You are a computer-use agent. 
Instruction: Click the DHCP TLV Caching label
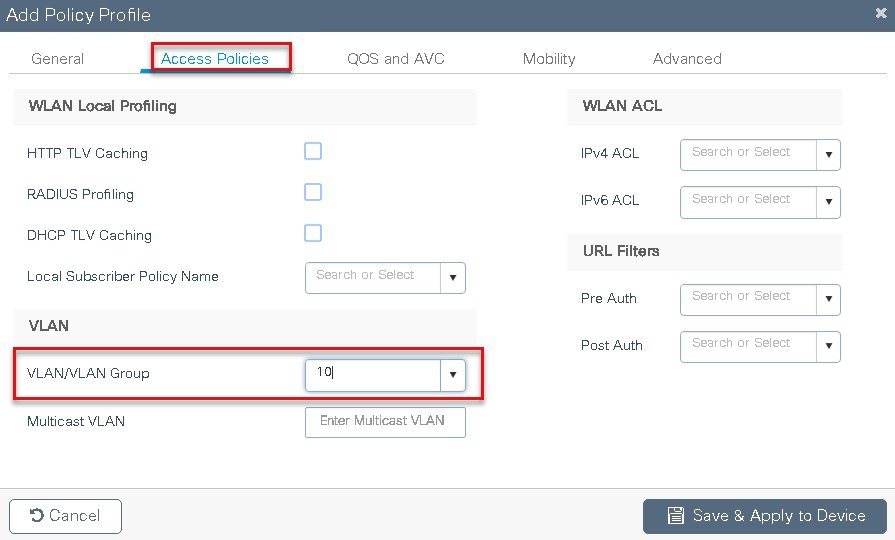(90, 236)
